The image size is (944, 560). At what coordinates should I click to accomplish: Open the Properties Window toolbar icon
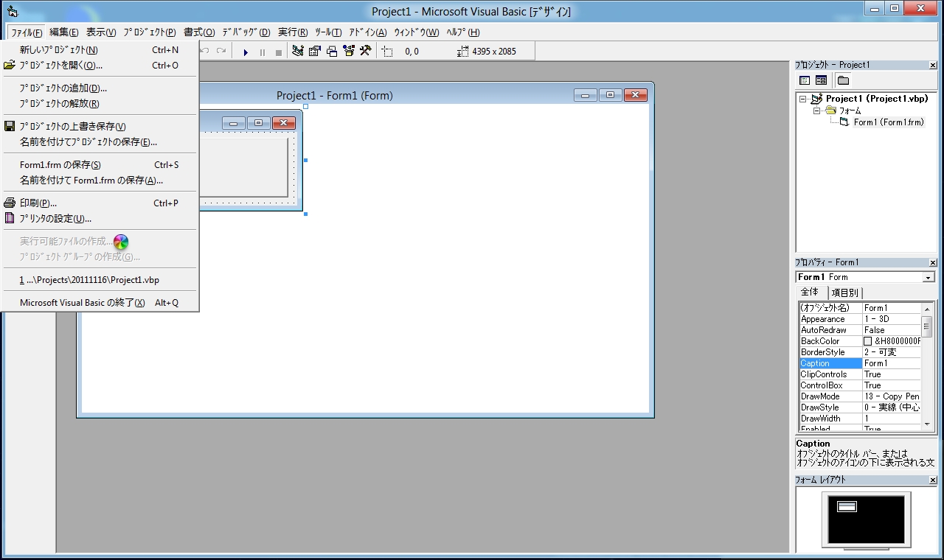pyautogui.click(x=315, y=51)
